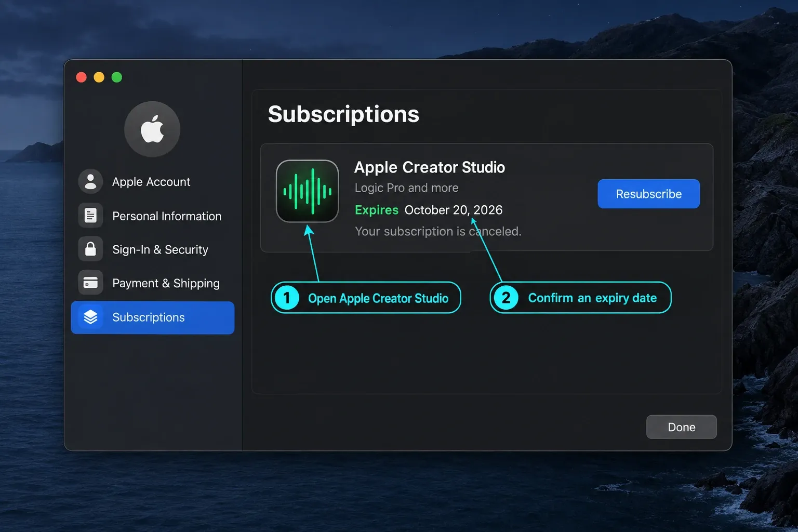Viewport: 798px width, 532px height.
Task: Click the Payment & Shipping card icon
Action: [x=90, y=283]
